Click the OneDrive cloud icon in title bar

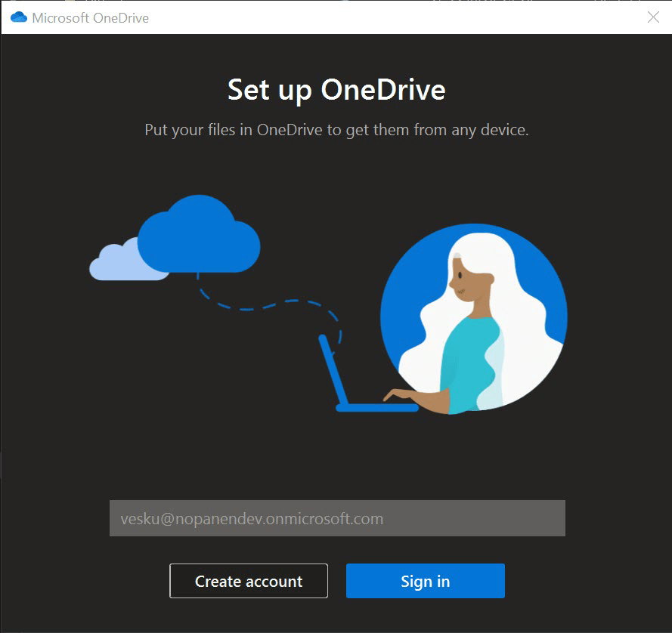(x=19, y=17)
